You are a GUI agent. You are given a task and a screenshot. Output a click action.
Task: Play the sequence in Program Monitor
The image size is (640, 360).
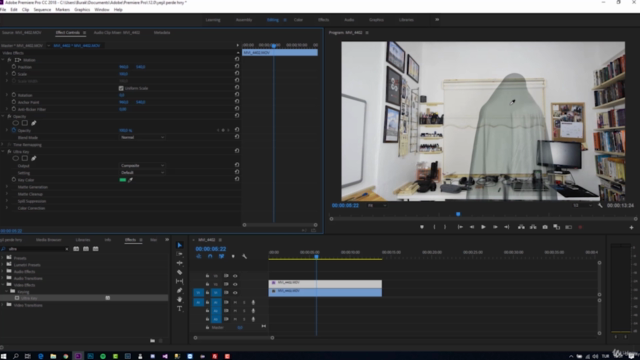tap(483, 227)
